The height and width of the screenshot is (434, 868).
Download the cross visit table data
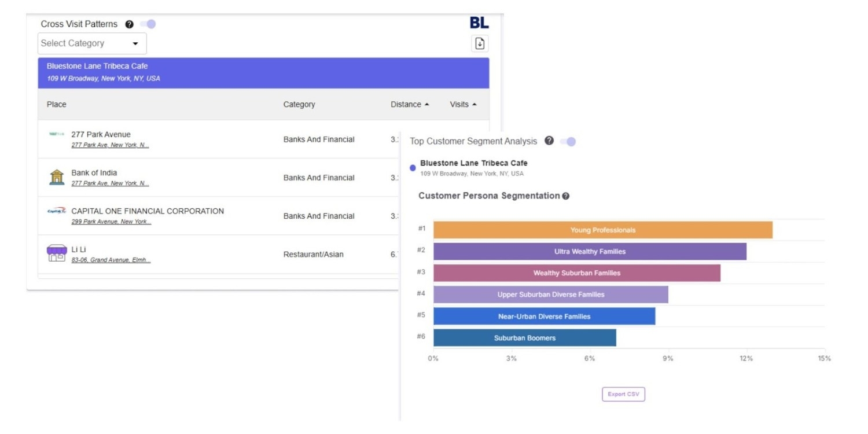pyautogui.click(x=480, y=43)
